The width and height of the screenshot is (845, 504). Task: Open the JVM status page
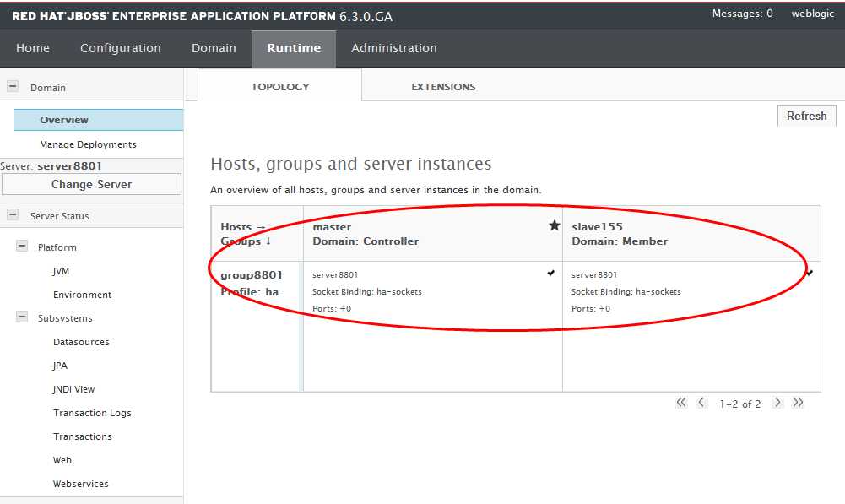(61, 271)
